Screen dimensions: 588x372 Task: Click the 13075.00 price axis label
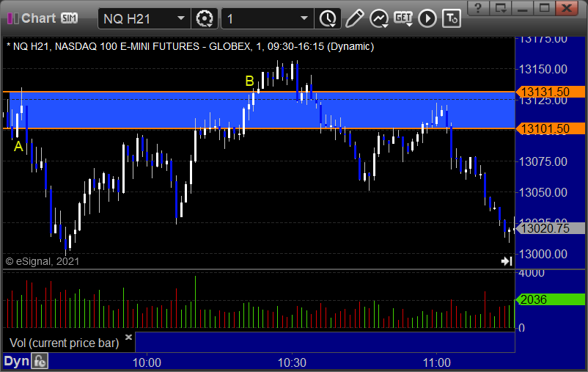(x=543, y=161)
